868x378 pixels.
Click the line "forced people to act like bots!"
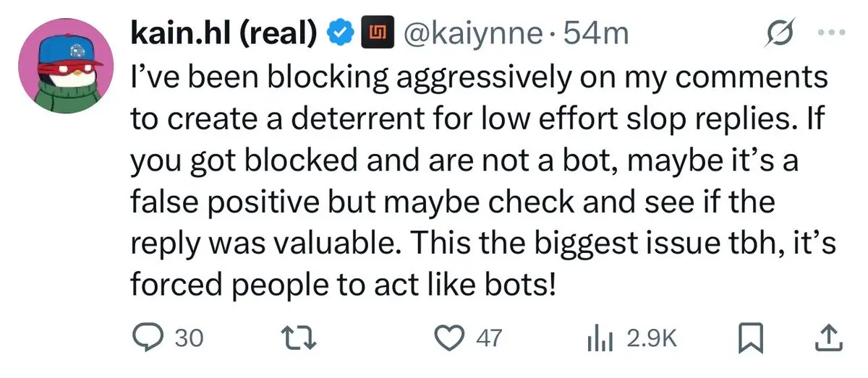point(343,285)
